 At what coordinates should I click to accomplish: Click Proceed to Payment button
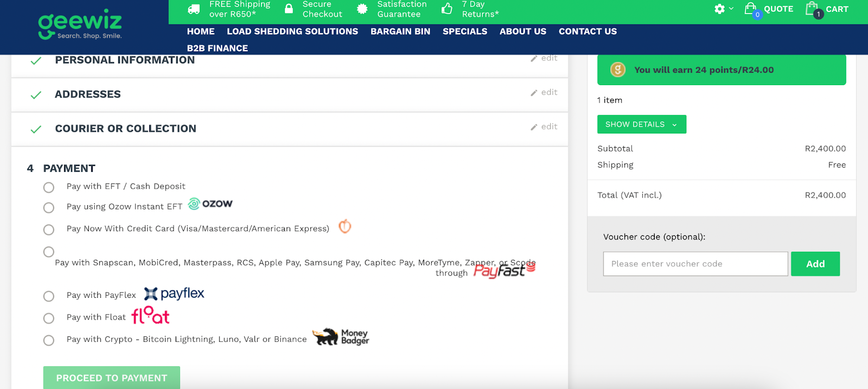(112, 378)
